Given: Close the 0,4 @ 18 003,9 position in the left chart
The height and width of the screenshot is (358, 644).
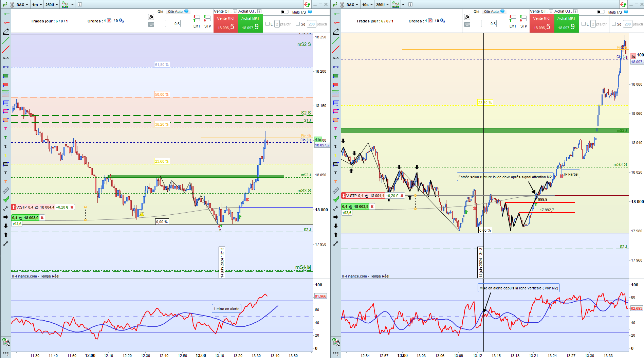Looking at the screenshot, I should 42,218.
